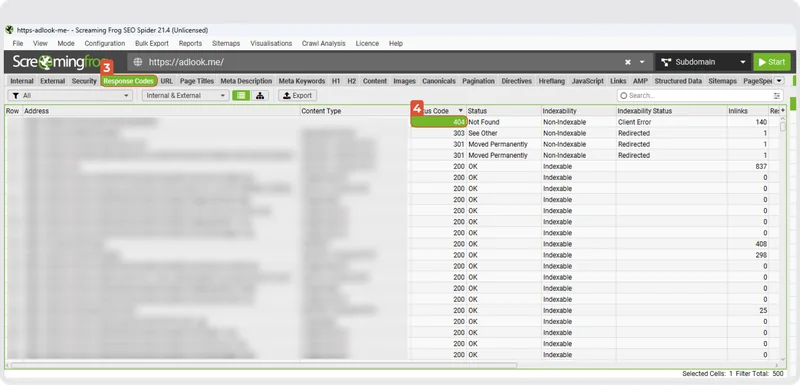This screenshot has height=385, width=800.
Task: Switch to the Meta Keywords tab
Action: tap(302, 81)
